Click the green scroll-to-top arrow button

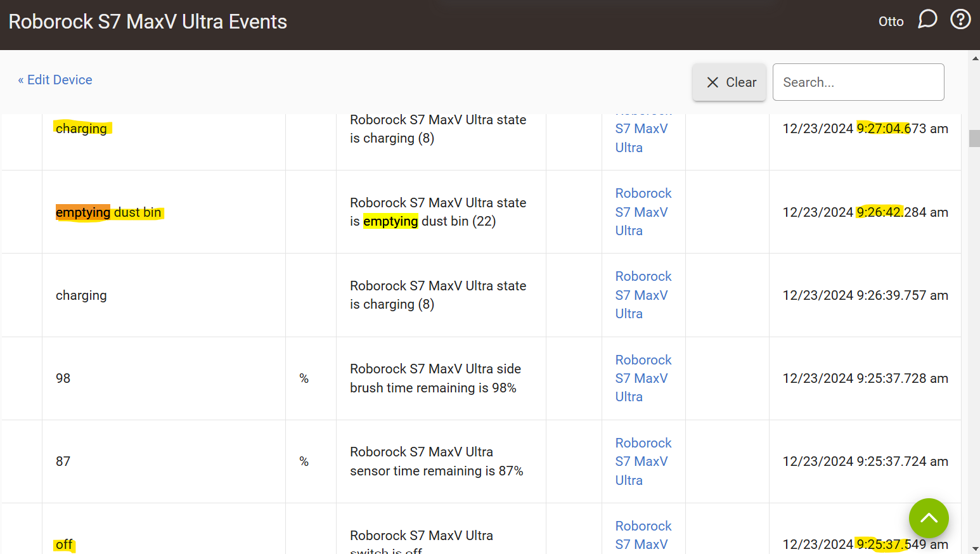(929, 518)
